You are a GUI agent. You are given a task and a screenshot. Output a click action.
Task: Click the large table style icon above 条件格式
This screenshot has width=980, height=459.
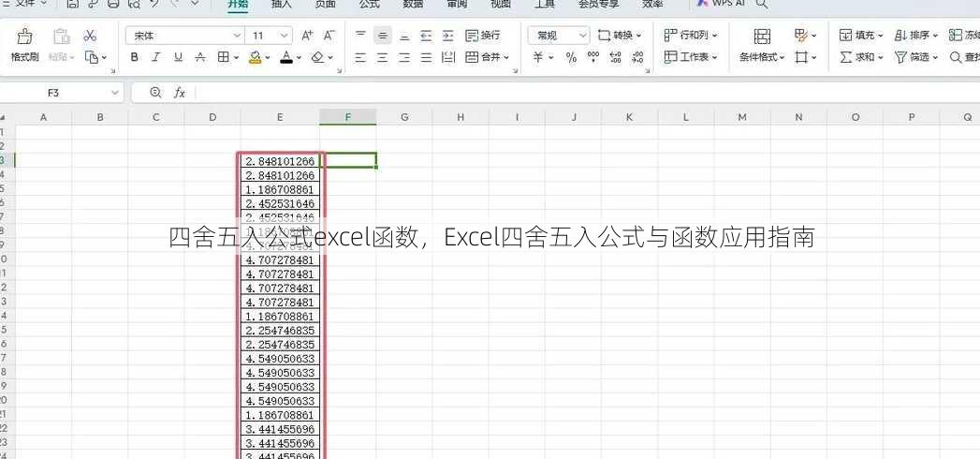click(762, 36)
